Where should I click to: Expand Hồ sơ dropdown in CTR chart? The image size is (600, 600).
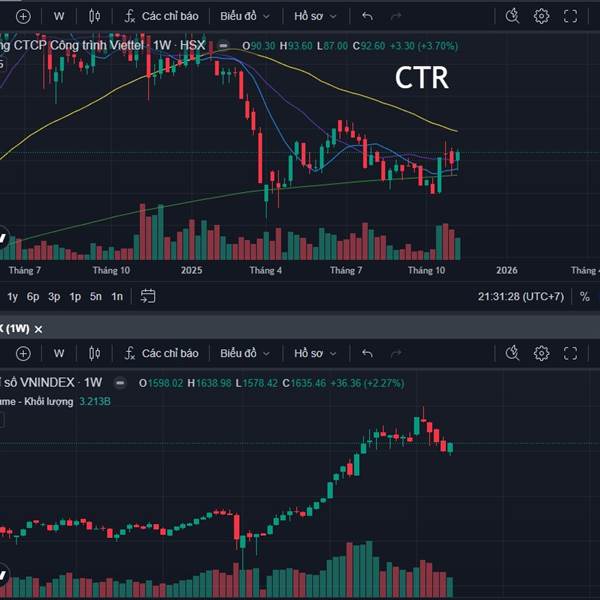click(x=315, y=16)
